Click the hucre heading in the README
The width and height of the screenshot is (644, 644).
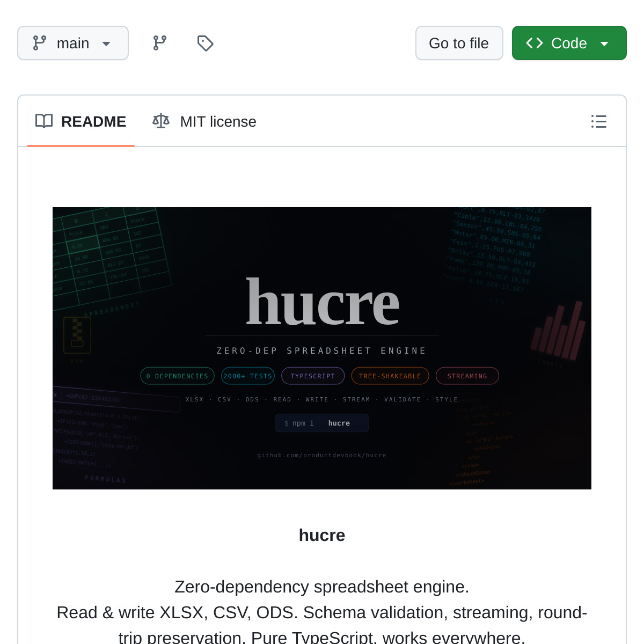click(x=321, y=535)
